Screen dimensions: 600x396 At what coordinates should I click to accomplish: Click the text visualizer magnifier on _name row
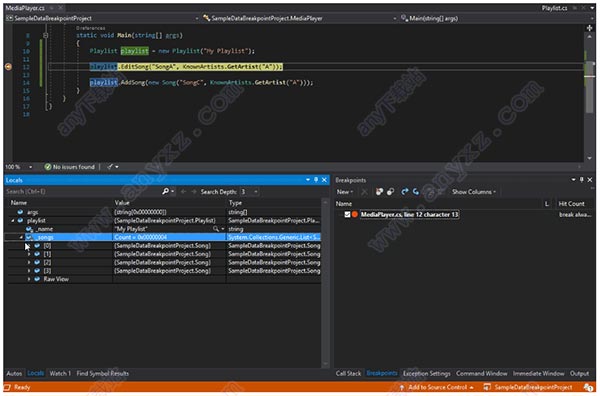[x=216, y=229]
